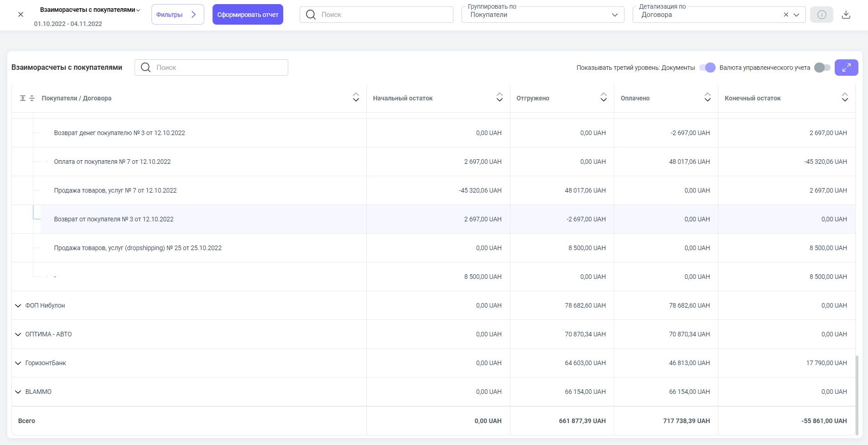Viewport: 868px width, 445px height.
Task: Sort by Конечный остаток column
Action: (845, 98)
